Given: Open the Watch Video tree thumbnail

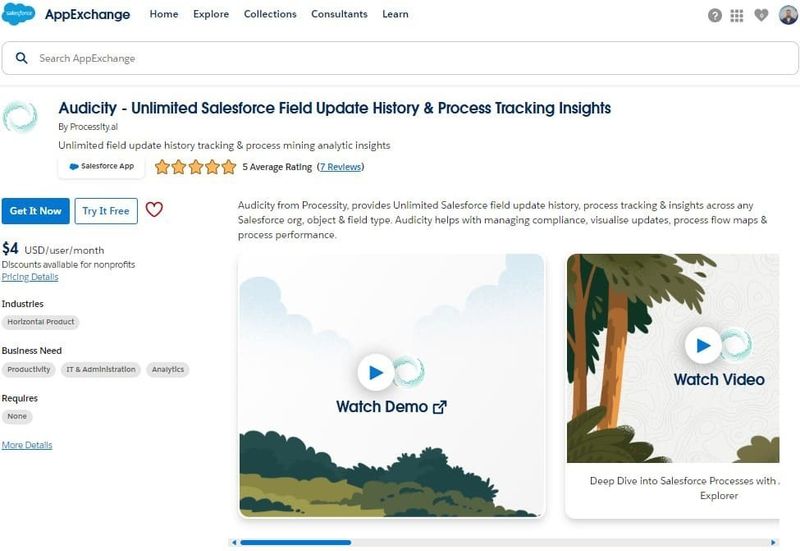Looking at the screenshot, I should pyautogui.click(x=673, y=358).
